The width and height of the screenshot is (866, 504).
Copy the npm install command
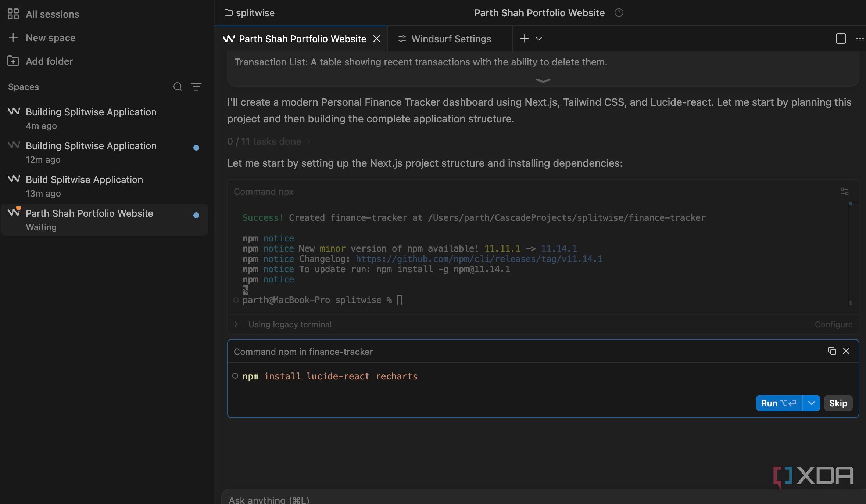pyautogui.click(x=832, y=351)
